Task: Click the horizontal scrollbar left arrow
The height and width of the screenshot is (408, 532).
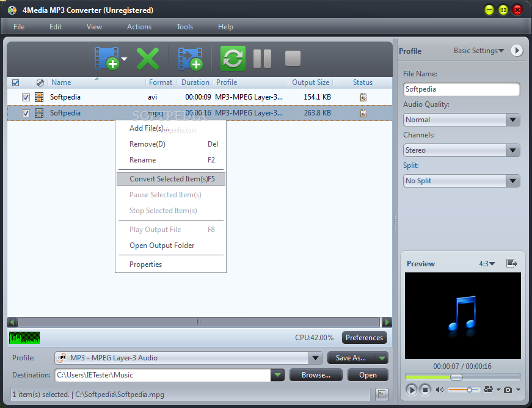Action: point(13,322)
